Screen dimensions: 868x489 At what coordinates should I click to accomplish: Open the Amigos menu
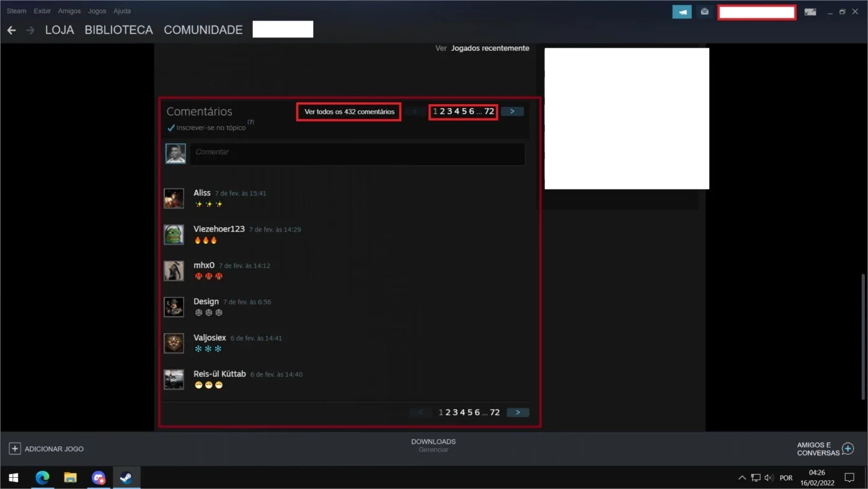69,11
